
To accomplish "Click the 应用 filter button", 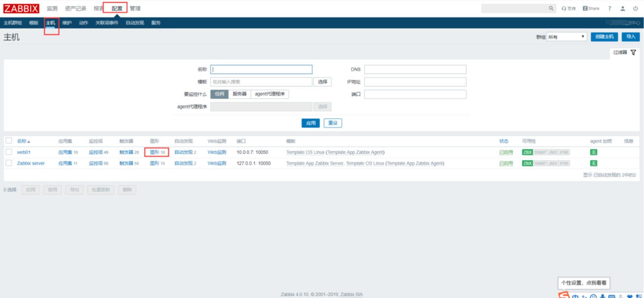I will coord(311,123).
